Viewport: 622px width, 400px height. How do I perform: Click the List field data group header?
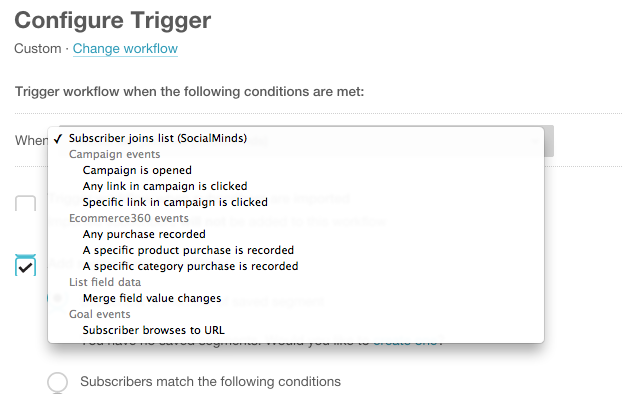(107, 282)
